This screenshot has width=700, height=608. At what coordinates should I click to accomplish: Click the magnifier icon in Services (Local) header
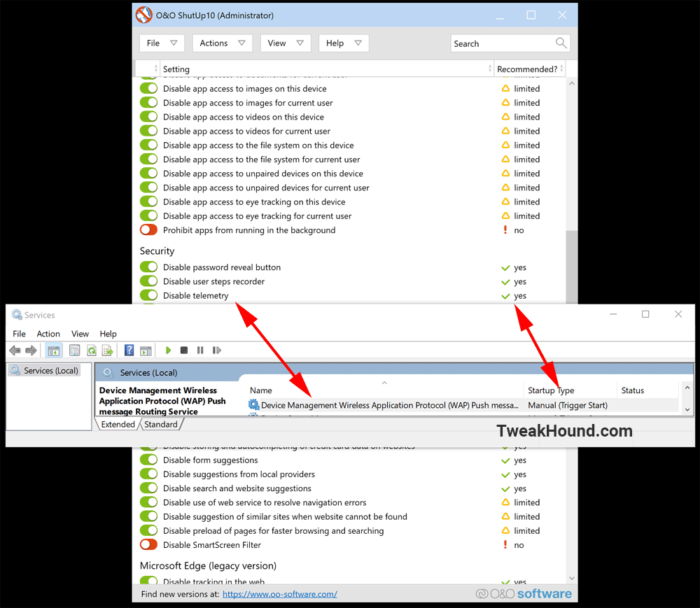(108, 372)
